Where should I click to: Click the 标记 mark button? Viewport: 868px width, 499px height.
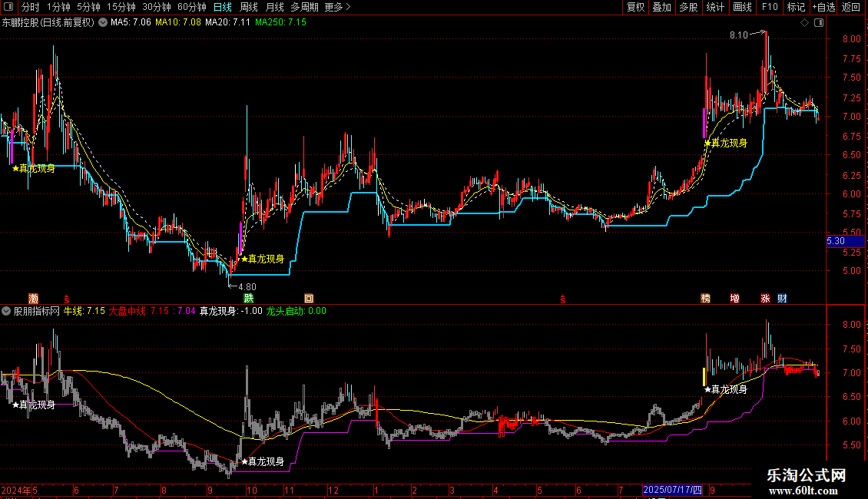796,7
